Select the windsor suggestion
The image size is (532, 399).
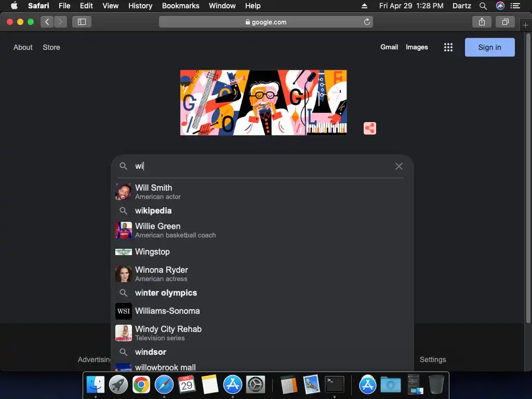click(262, 352)
